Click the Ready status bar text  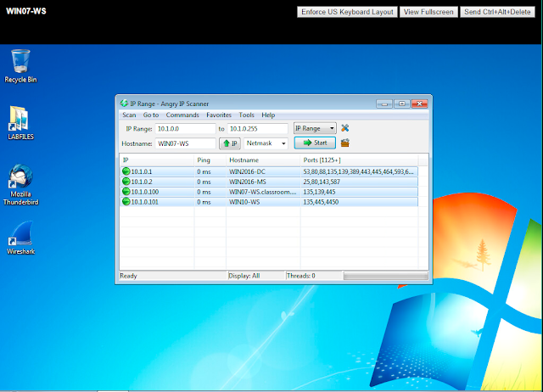click(128, 276)
